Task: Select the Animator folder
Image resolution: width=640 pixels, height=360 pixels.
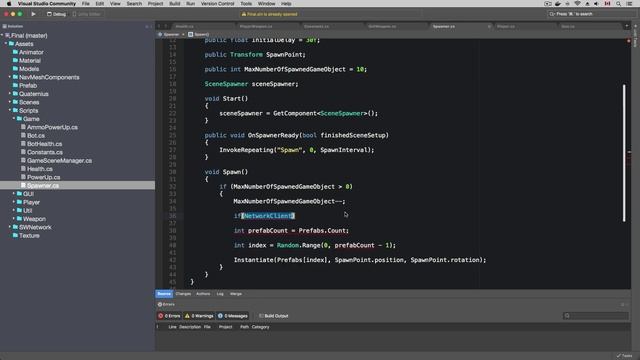Action: pyautogui.click(x=31, y=52)
